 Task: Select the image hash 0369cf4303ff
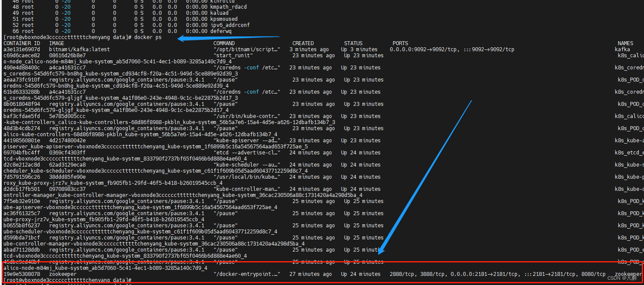click(67, 153)
